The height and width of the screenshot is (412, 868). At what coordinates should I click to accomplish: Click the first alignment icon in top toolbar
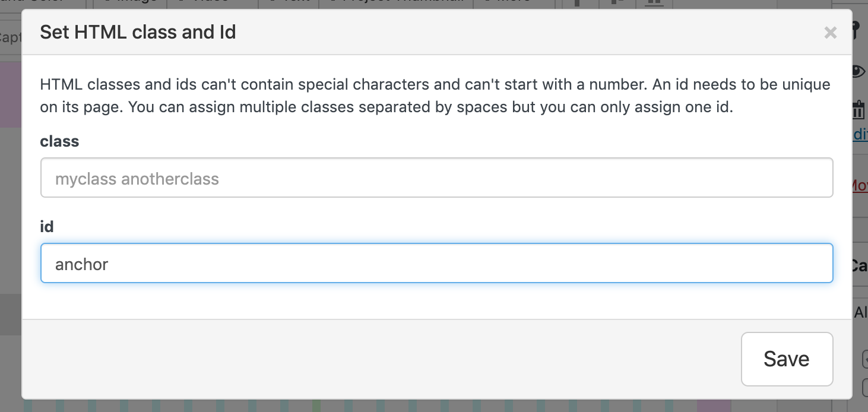coord(576,4)
